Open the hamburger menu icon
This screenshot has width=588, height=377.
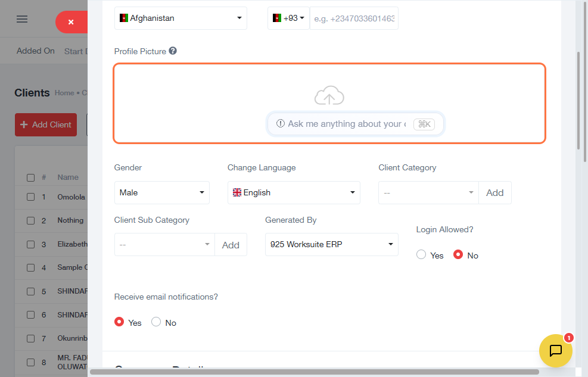point(22,19)
